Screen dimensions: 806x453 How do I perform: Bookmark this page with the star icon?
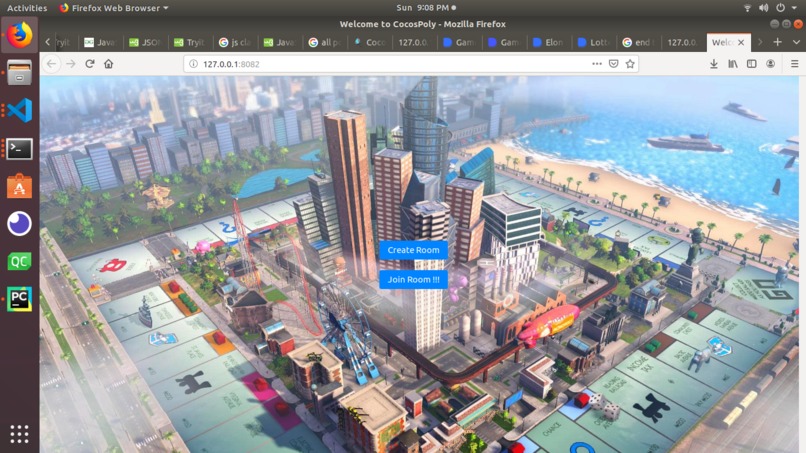tap(630, 64)
